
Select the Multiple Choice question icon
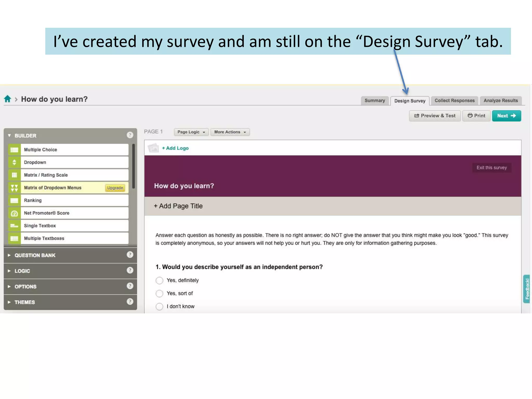click(14, 150)
